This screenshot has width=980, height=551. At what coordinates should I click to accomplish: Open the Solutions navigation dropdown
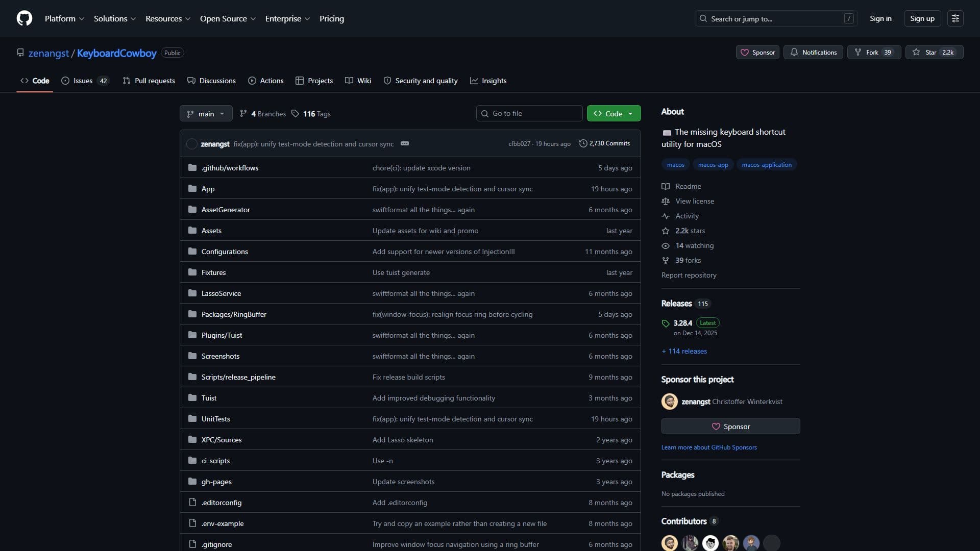(x=115, y=18)
